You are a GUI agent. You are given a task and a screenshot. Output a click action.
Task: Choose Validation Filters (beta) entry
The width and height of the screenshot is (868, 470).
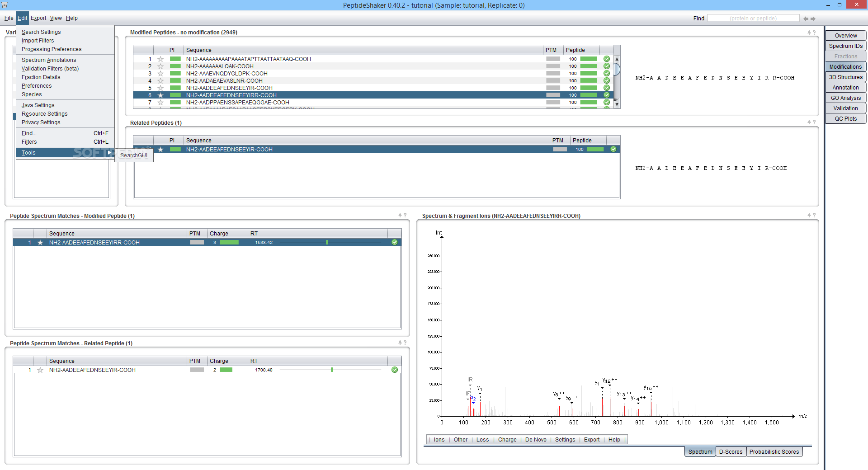pyautogui.click(x=65, y=69)
